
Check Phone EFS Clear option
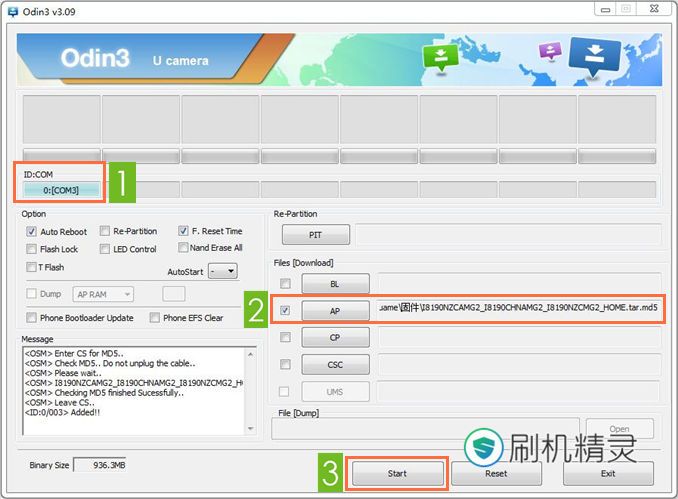tap(154, 318)
